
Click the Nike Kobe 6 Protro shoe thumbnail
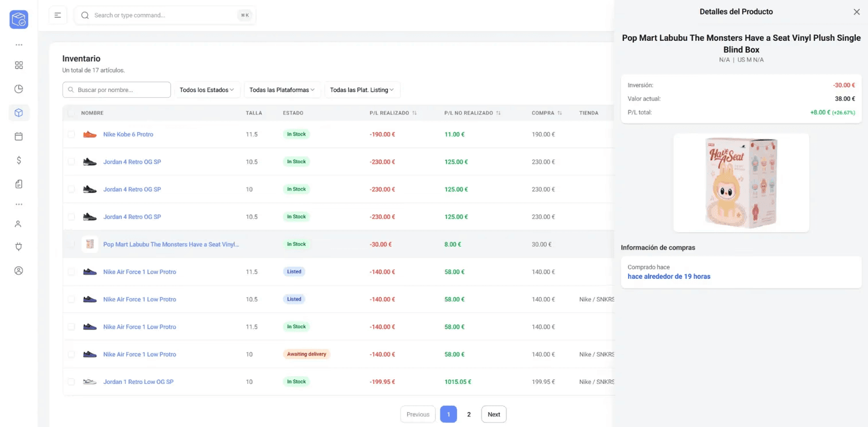click(90, 134)
